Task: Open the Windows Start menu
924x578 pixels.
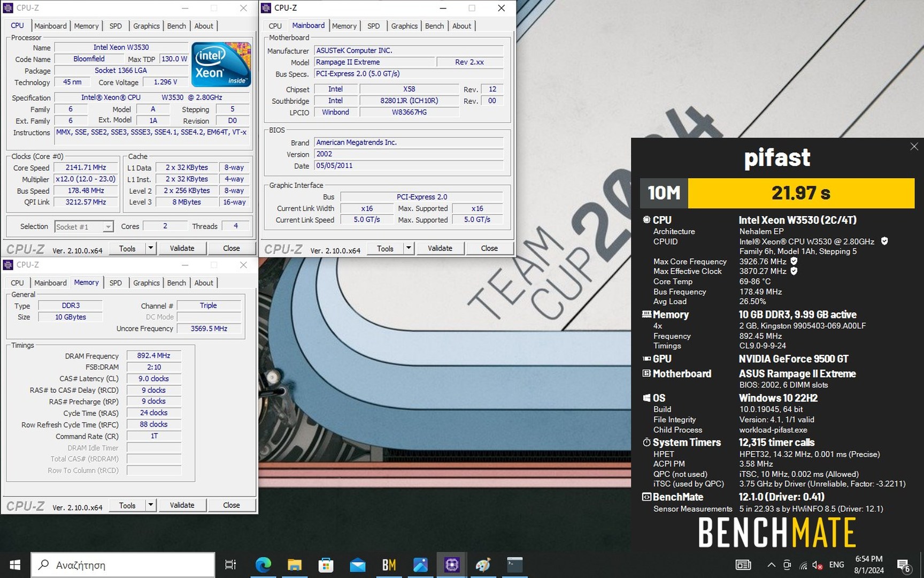Action: pyautogui.click(x=15, y=565)
